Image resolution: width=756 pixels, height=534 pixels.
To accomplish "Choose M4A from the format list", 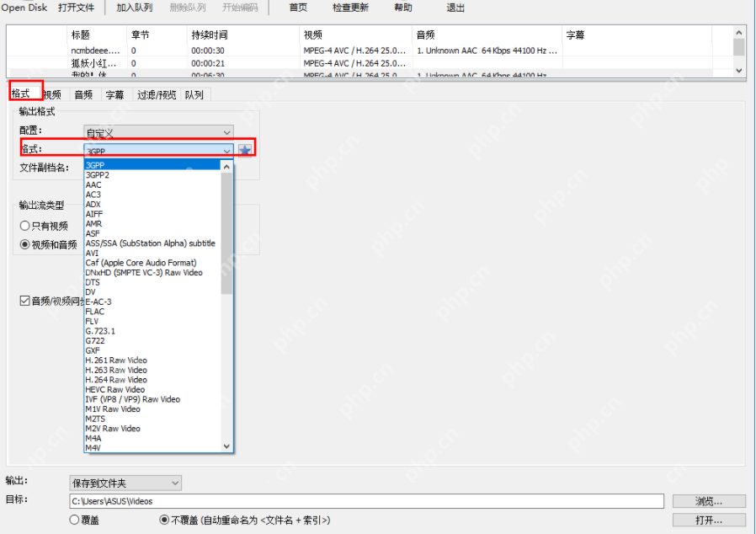I will [x=152, y=438].
